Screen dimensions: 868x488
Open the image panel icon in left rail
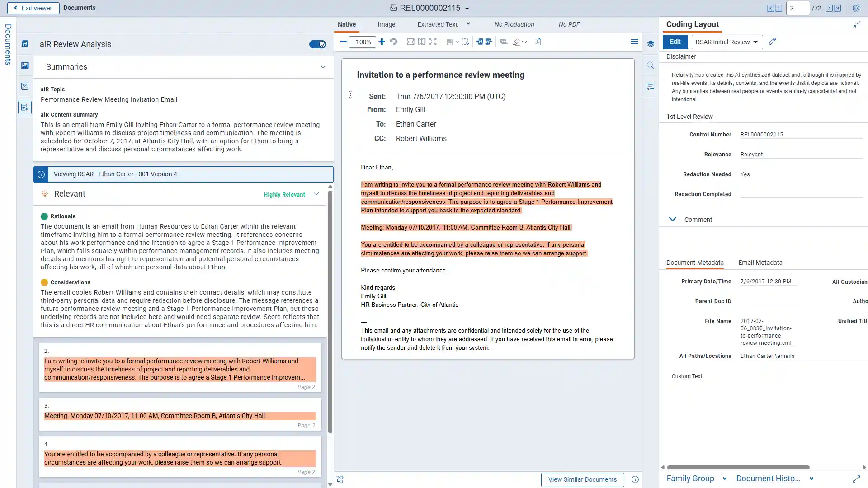point(25,66)
